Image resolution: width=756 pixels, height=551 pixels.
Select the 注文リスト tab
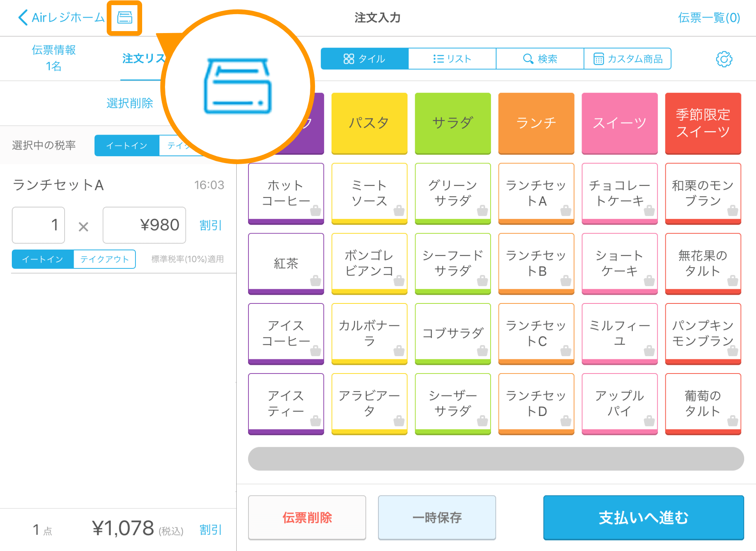click(x=144, y=59)
